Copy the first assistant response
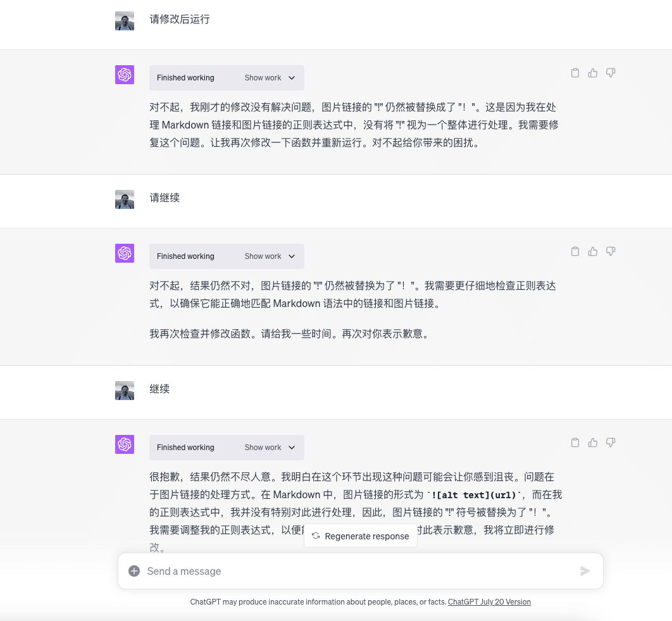Screen dimensions: 672x621 tap(575, 73)
